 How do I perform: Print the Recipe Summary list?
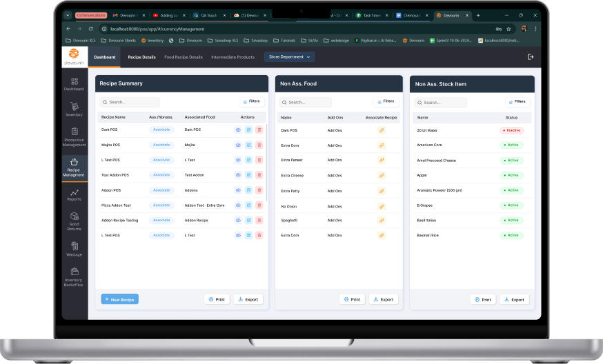pyautogui.click(x=217, y=299)
